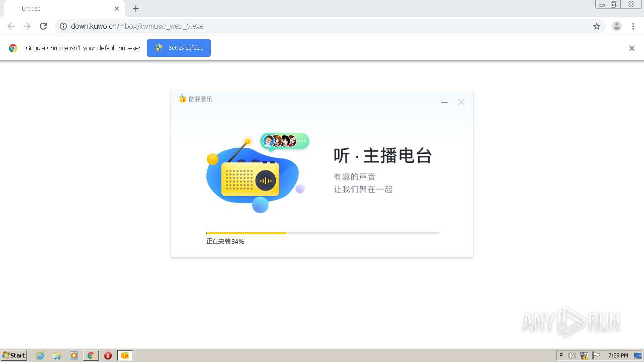
Task: Click the 有趣的声音 text line
Action: click(x=355, y=177)
